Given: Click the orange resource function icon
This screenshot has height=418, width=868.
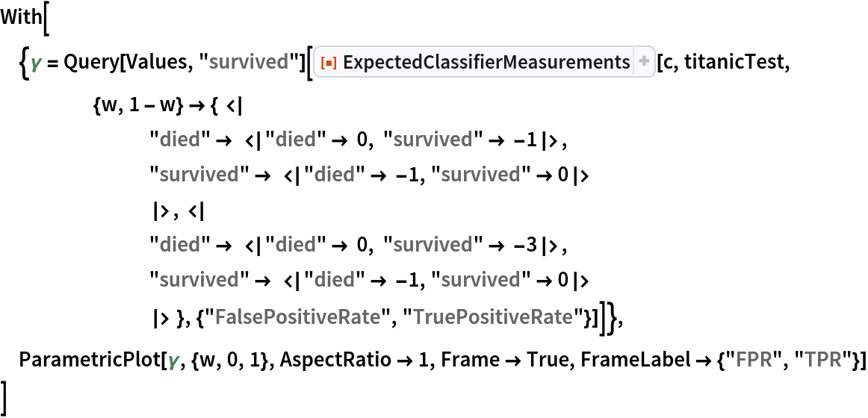Looking at the screenshot, I should coord(327,63).
